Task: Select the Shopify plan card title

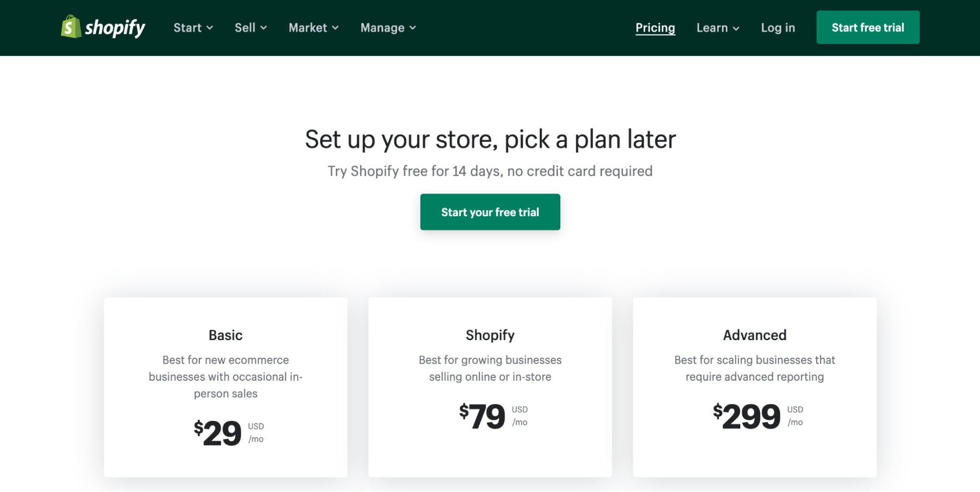Action: (490, 335)
